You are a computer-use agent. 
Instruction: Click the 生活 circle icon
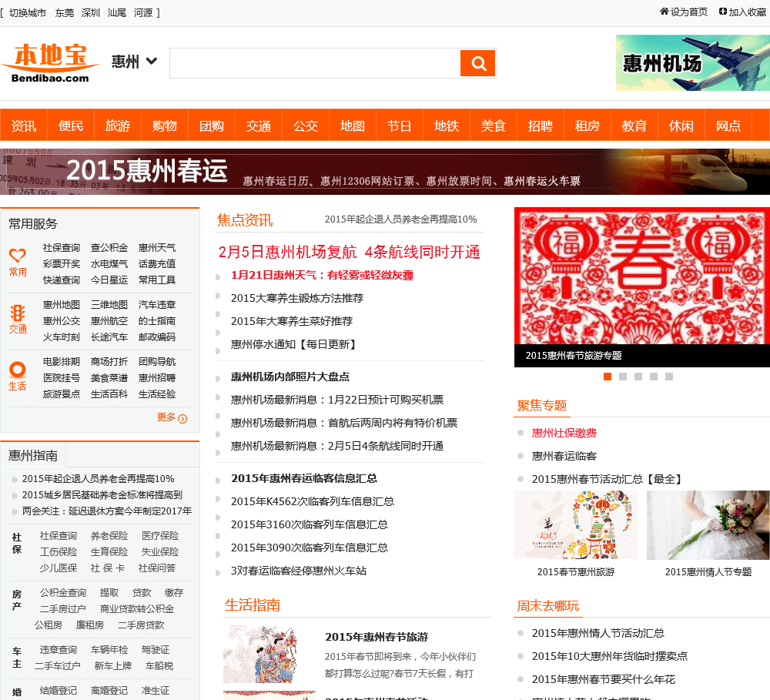[x=18, y=370]
